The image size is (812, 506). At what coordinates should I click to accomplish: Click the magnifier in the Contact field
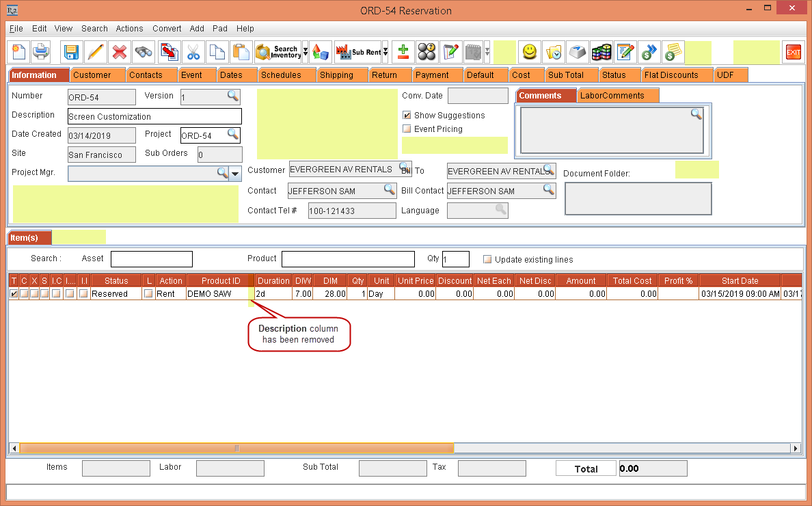click(x=390, y=189)
